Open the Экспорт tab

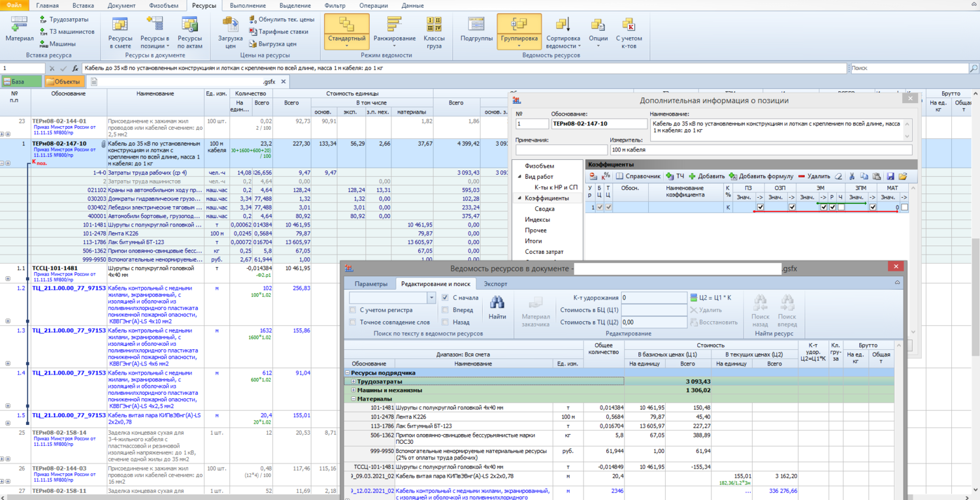[495, 284]
